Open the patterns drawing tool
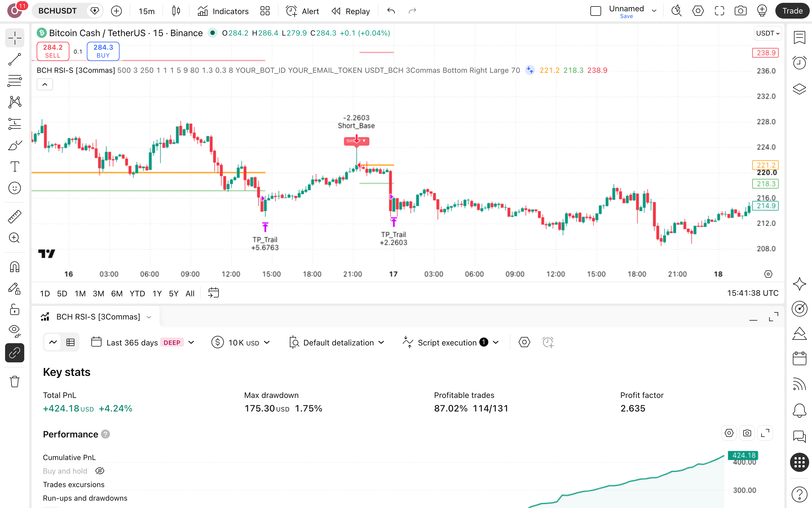 pyautogui.click(x=14, y=102)
